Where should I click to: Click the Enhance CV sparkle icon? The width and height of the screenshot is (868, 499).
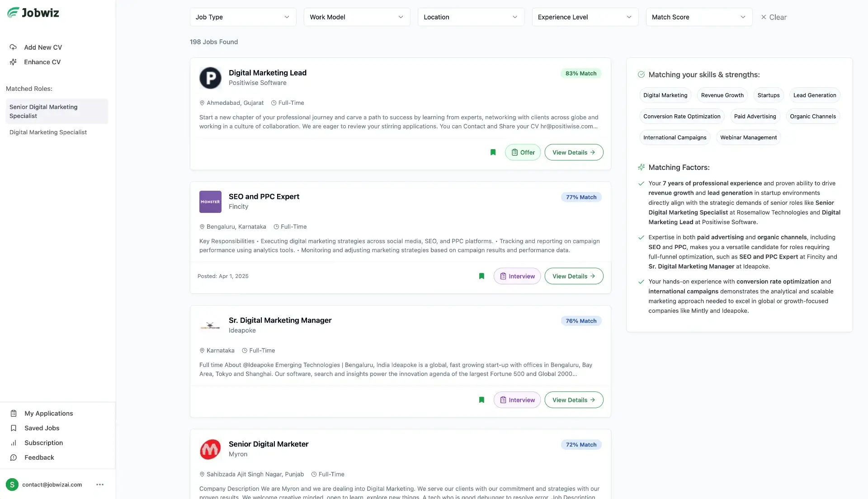13,62
